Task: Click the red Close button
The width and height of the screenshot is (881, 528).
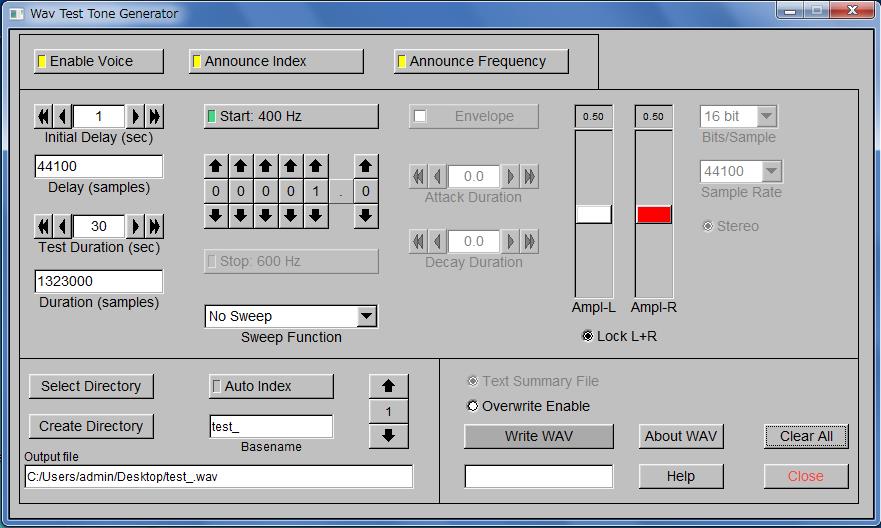Action: point(806,476)
